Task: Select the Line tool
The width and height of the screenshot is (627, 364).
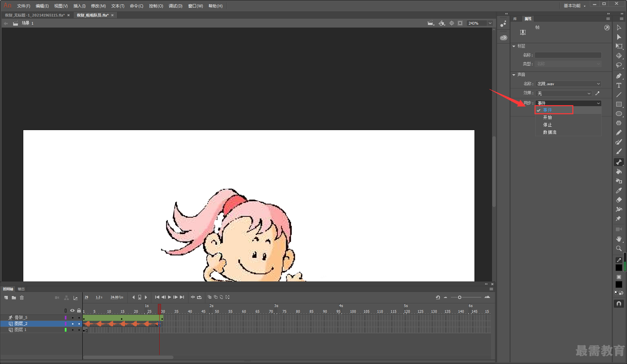Action: (619, 95)
